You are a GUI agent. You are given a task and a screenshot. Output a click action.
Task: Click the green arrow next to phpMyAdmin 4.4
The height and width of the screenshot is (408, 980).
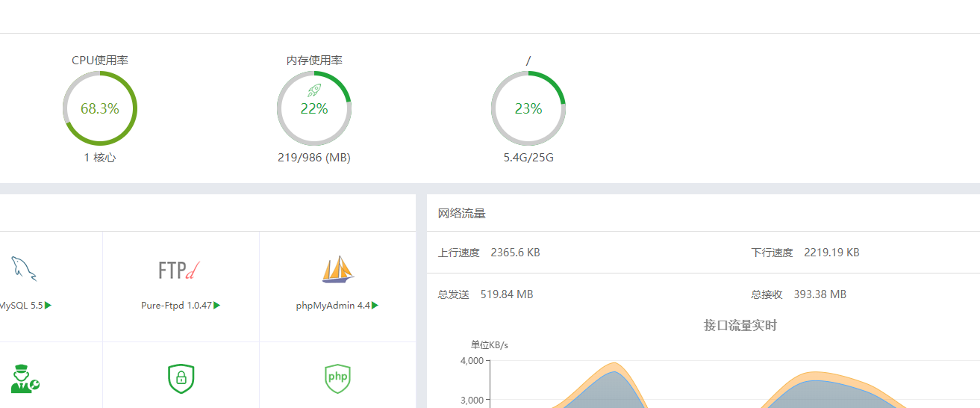pyautogui.click(x=375, y=306)
